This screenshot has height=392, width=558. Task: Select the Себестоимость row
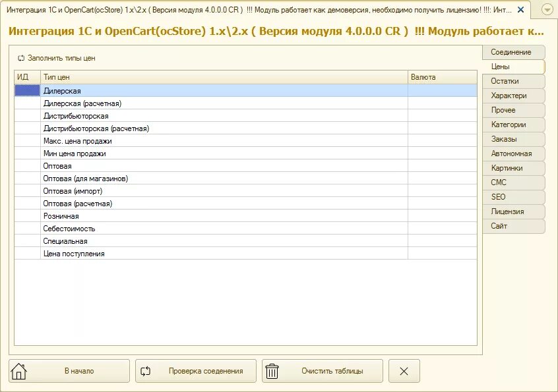point(245,229)
